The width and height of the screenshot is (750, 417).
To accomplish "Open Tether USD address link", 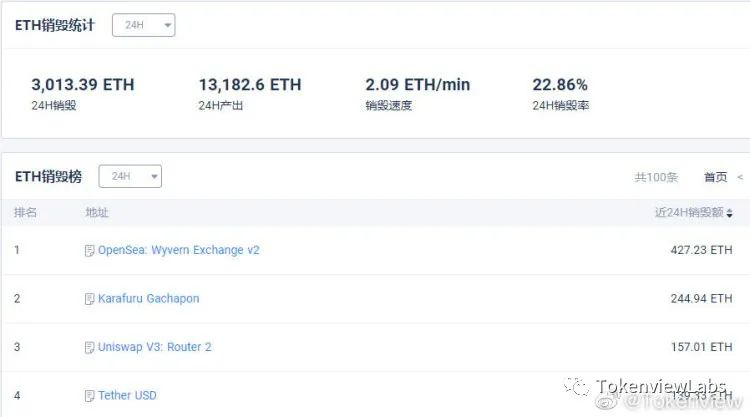I will (x=127, y=395).
